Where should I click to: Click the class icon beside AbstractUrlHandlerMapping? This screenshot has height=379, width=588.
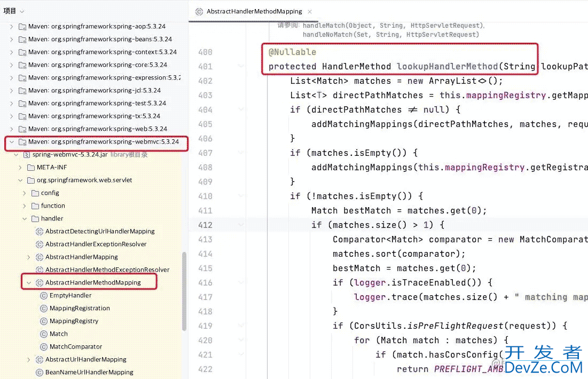click(40, 359)
